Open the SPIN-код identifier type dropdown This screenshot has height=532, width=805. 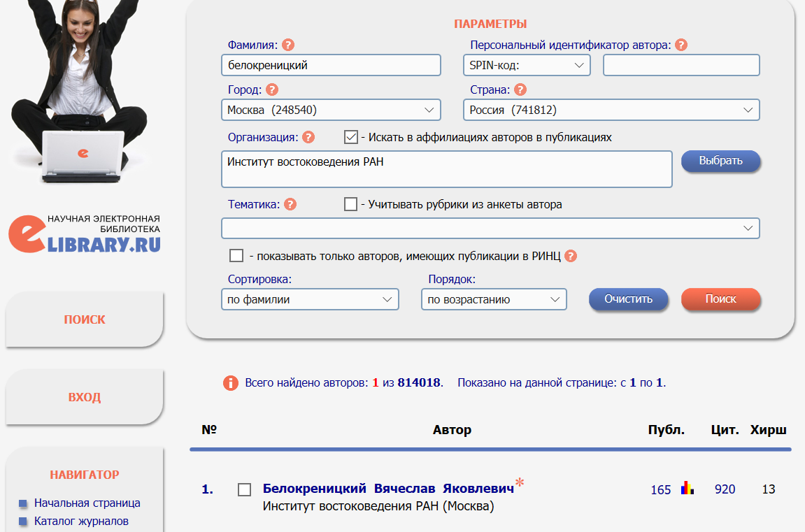[x=527, y=65]
